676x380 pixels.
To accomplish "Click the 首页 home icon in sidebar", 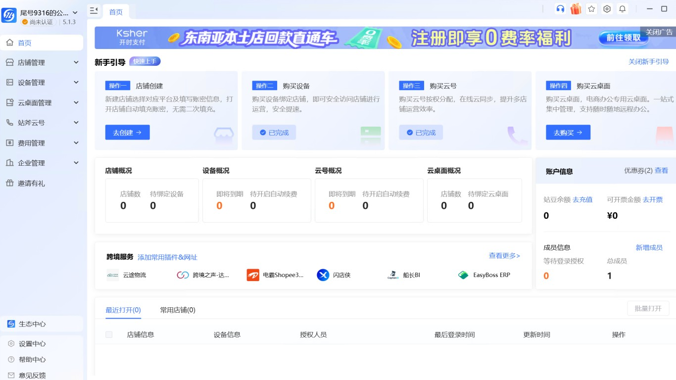I will (x=9, y=43).
